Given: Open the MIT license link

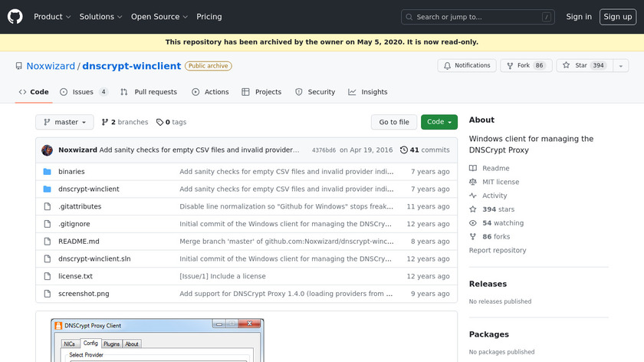Looking at the screenshot, I should [x=500, y=182].
